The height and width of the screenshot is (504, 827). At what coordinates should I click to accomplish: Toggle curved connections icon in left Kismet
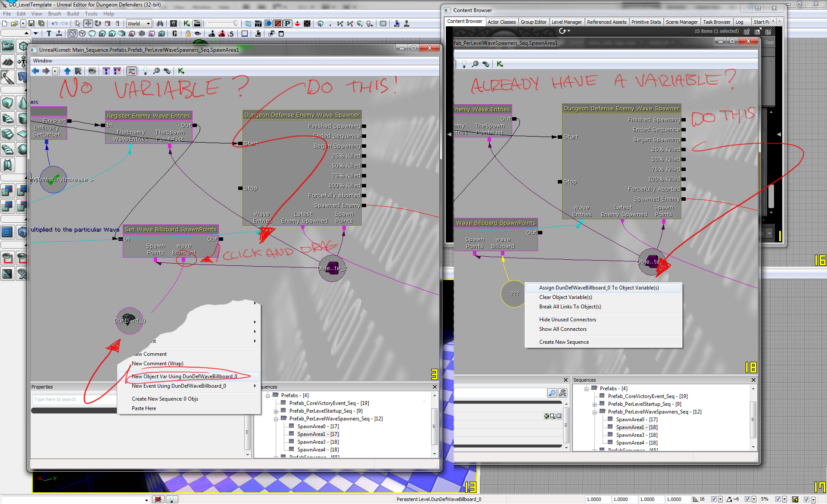[x=132, y=71]
